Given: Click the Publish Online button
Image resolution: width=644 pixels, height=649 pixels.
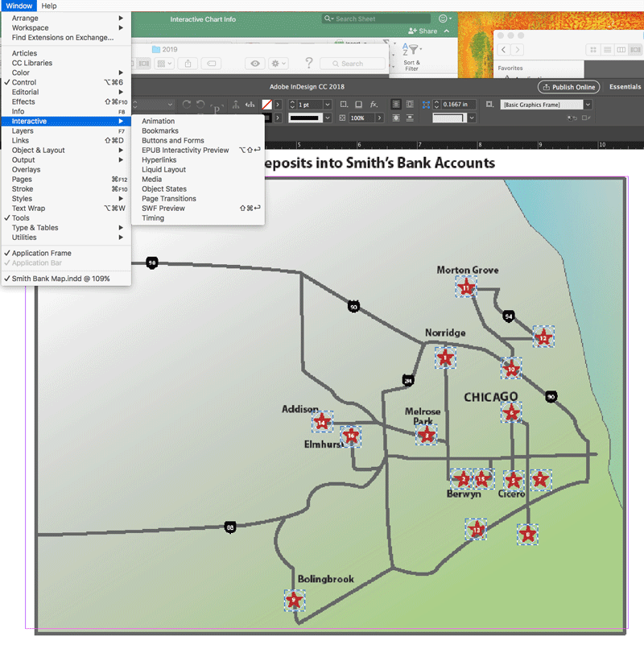Looking at the screenshot, I should pyautogui.click(x=568, y=87).
